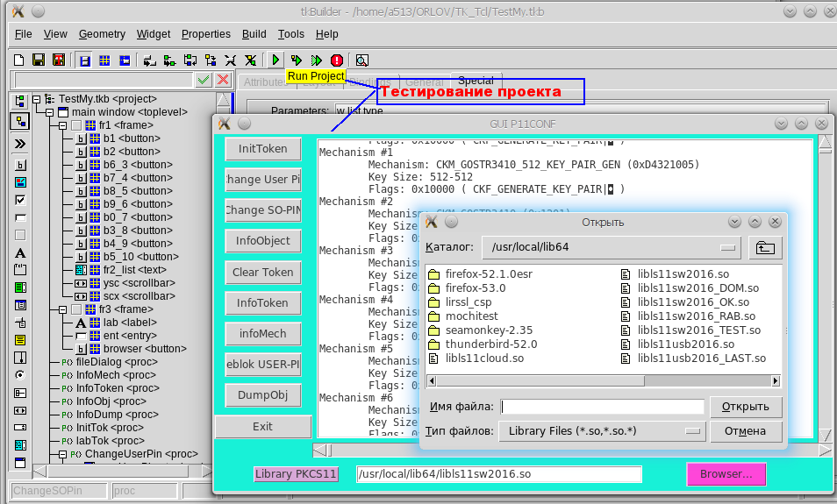This screenshot has height=504, width=837.
Task: Open the File menu
Action: 24,34
